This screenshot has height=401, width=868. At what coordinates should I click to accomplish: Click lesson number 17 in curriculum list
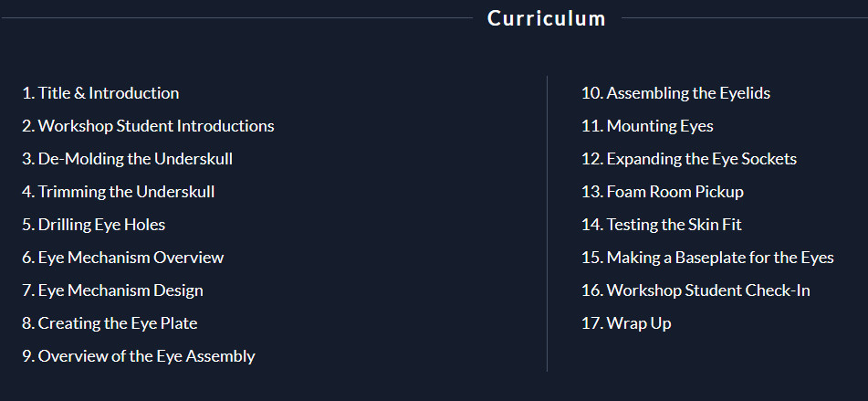tap(591, 323)
